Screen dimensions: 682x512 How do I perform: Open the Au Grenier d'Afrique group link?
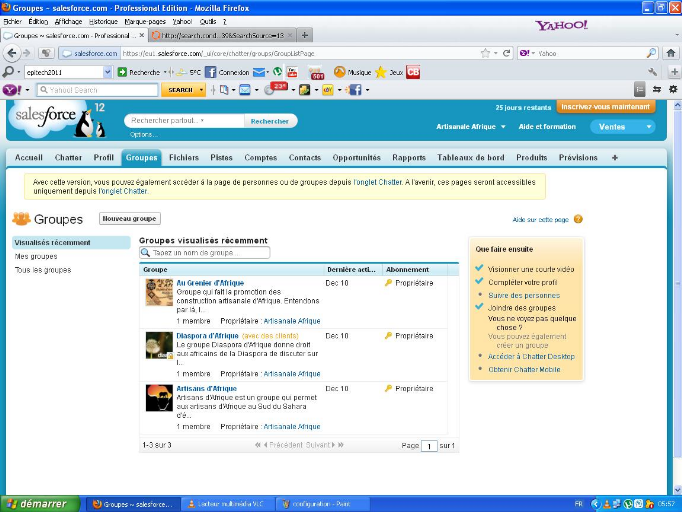210,283
